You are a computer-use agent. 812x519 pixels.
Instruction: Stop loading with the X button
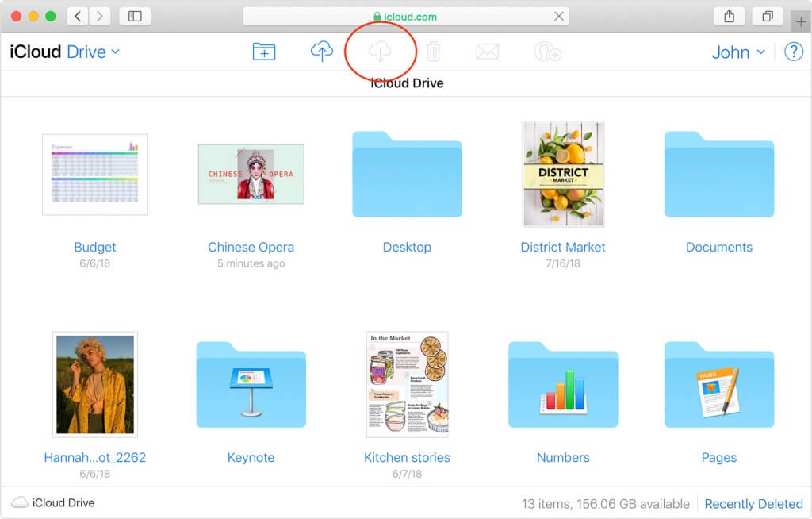click(x=559, y=17)
